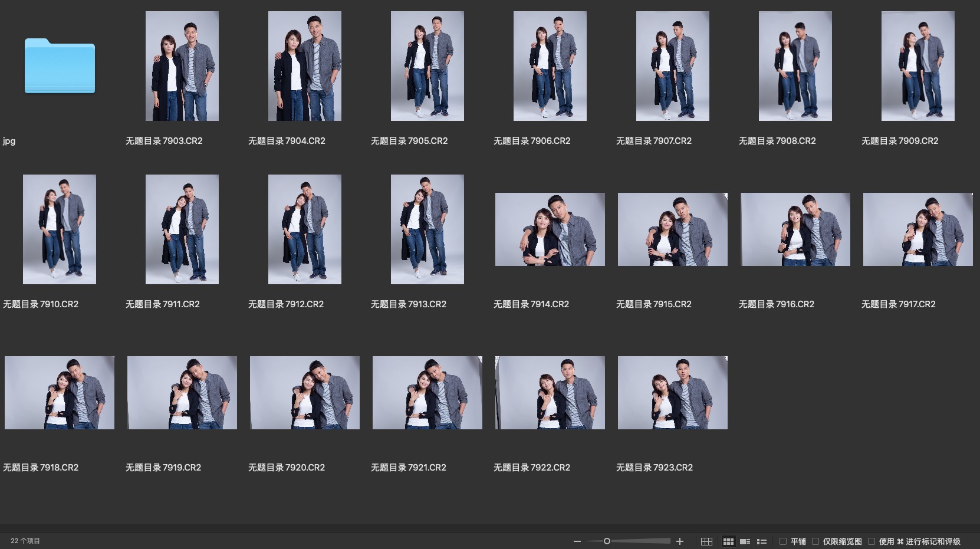Click the 无题目录 7906.CR2 filename label
This screenshot has width=980, height=549.
click(532, 141)
